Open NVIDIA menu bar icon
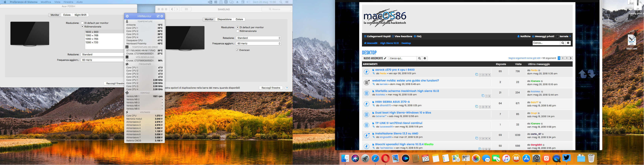 click(x=210, y=2)
